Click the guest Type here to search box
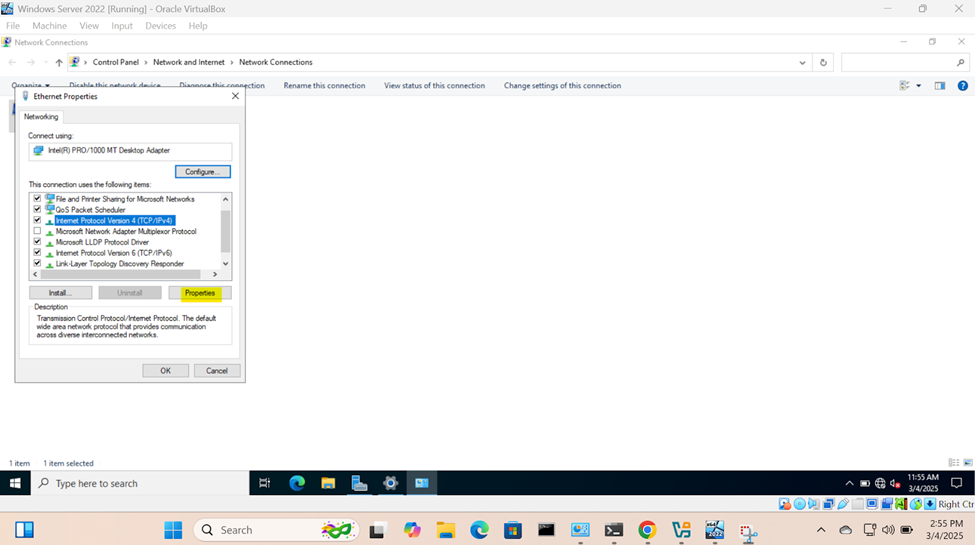Screen dimensions: 975x545 tap(140, 483)
